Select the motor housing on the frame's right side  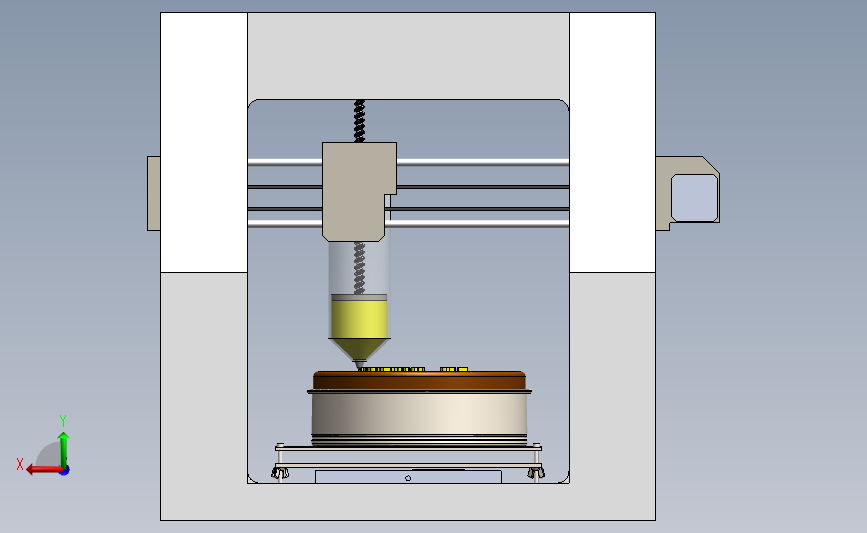click(687, 193)
